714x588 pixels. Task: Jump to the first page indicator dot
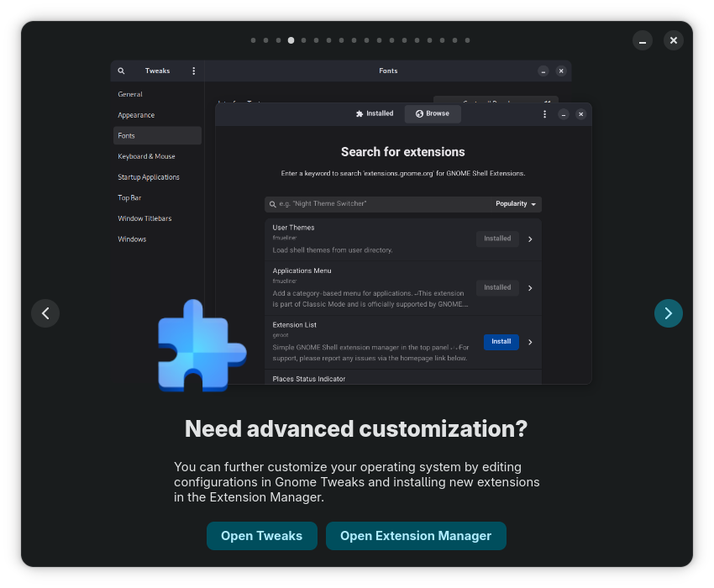253,40
